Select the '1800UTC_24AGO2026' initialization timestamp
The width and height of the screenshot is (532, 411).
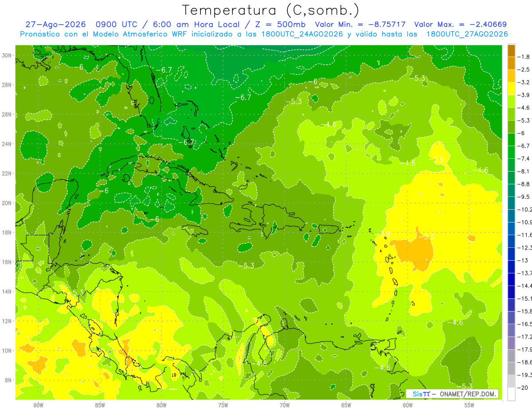pos(302,34)
